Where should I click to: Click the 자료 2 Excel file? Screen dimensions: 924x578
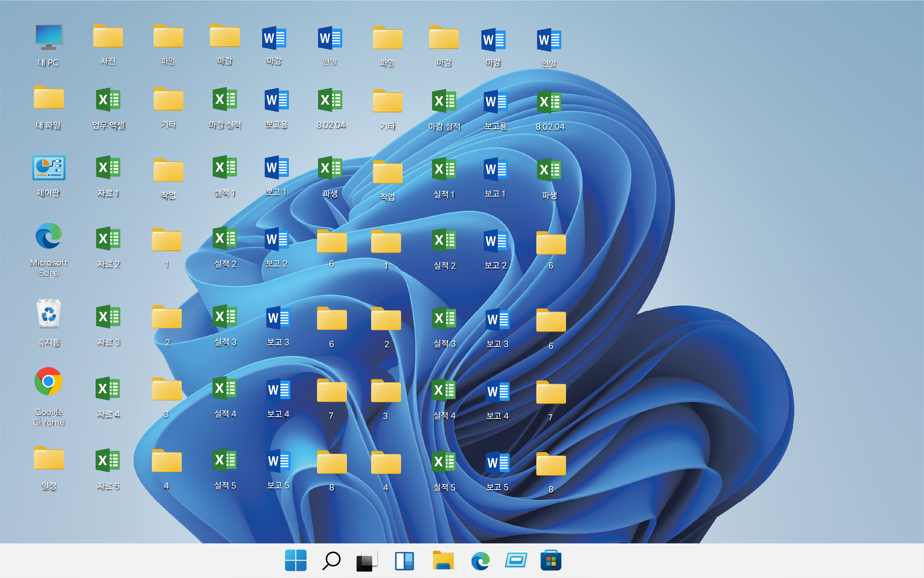tap(108, 239)
